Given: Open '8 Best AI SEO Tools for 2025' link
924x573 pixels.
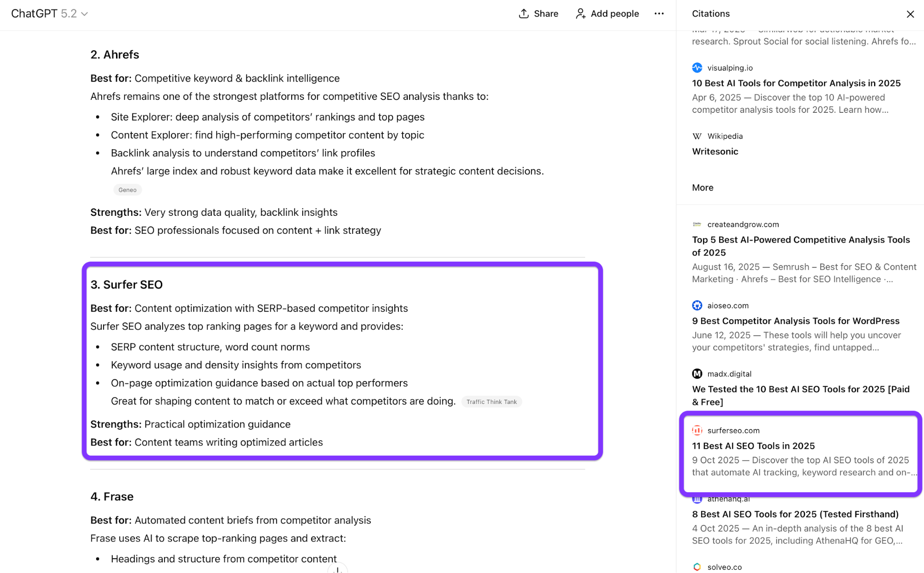Looking at the screenshot, I should click(x=795, y=514).
